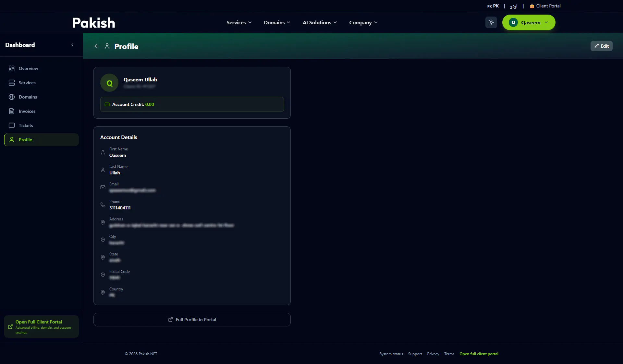Click the Account Credit 0.00 value

[x=150, y=104]
